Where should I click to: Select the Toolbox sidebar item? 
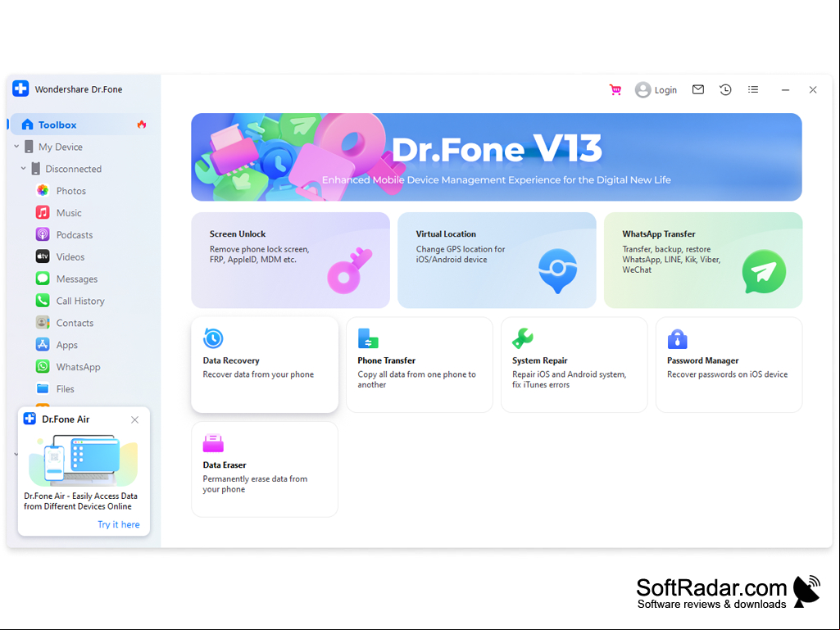tap(80, 125)
